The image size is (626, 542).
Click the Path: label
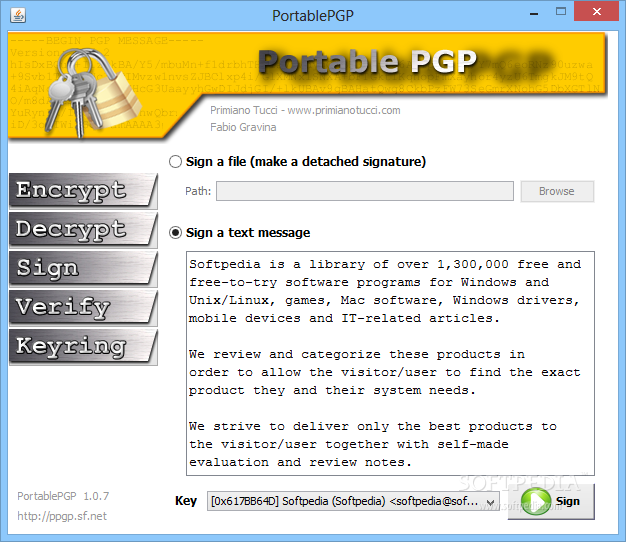tap(198, 191)
